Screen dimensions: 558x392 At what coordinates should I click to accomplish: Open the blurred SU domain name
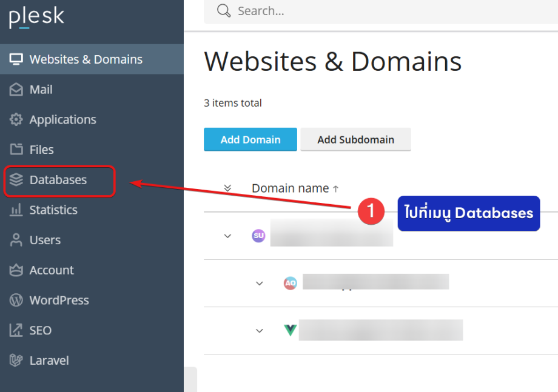tap(332, 233)
